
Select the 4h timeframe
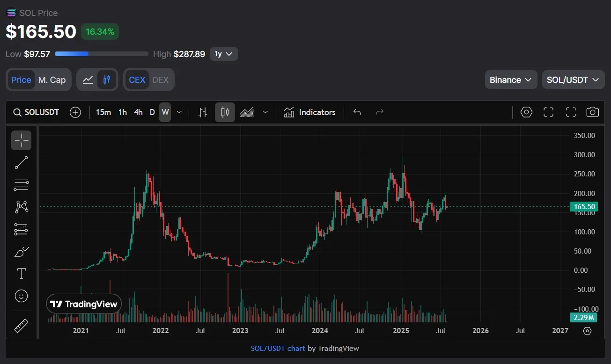(x=138, y=112)
